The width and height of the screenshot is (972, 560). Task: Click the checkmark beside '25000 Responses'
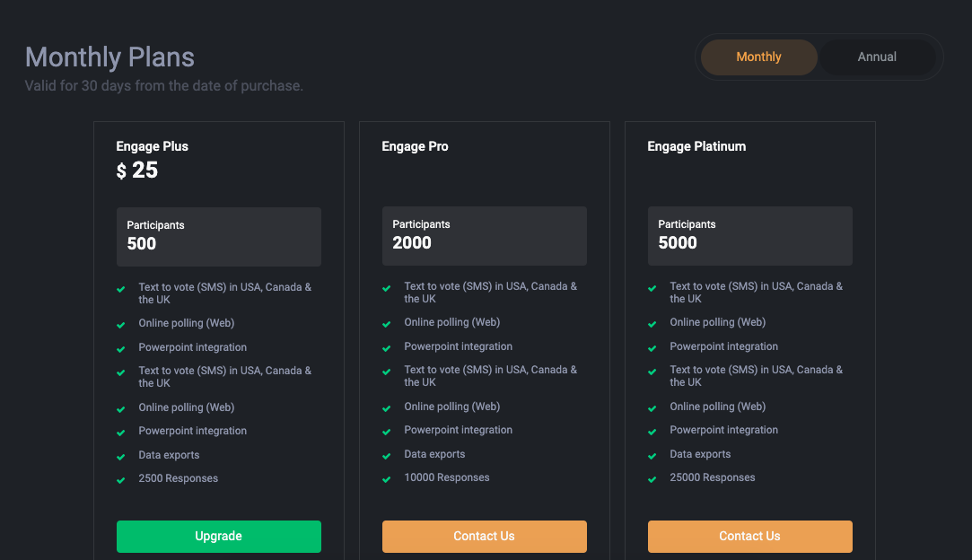(652, 479)
